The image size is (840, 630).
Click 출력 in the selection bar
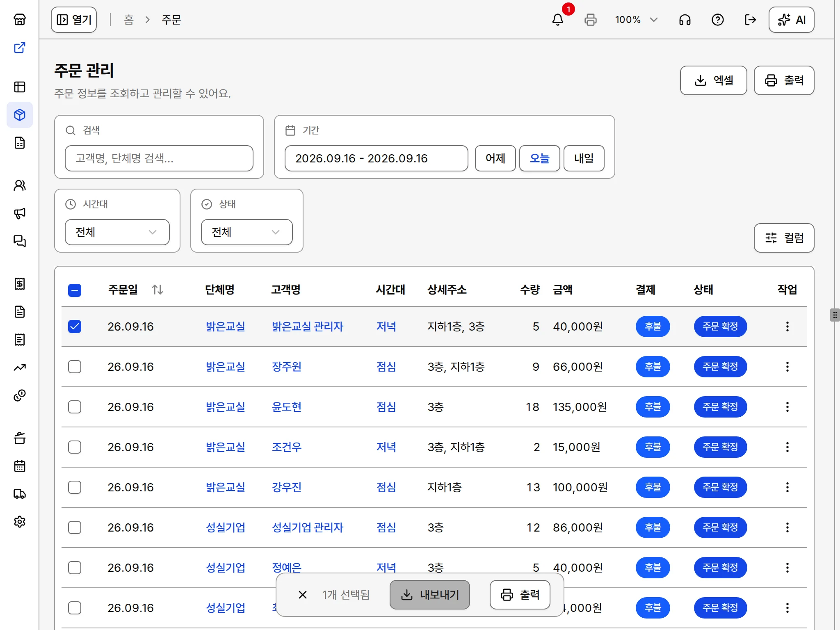click(520, 595)
